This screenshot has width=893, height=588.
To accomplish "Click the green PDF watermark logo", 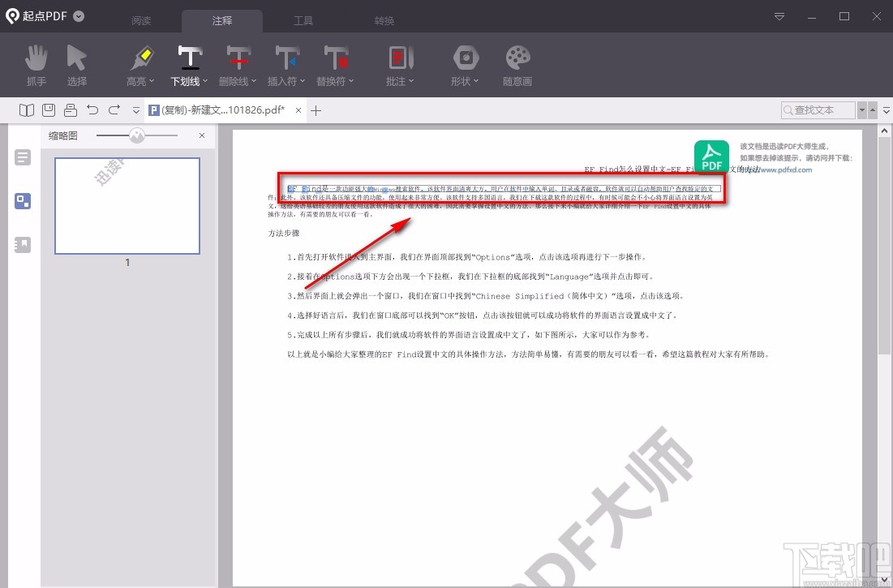I will pos(711,157).
